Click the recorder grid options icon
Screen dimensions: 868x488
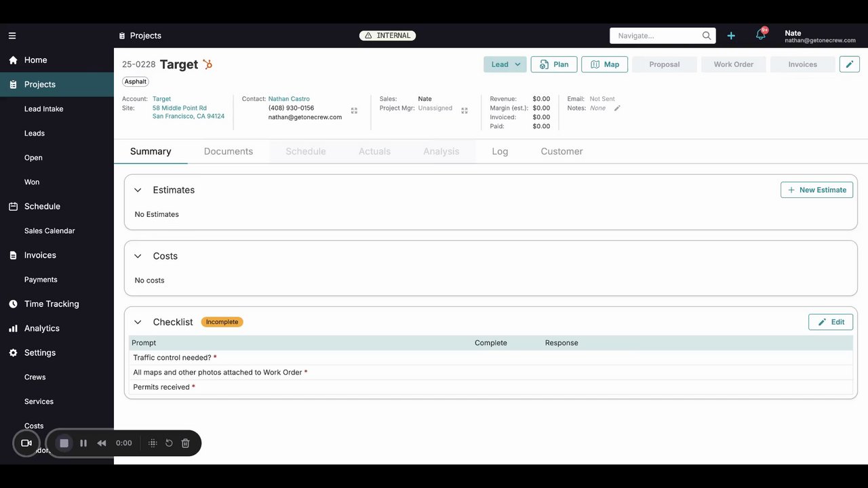(x=153, y=443)
